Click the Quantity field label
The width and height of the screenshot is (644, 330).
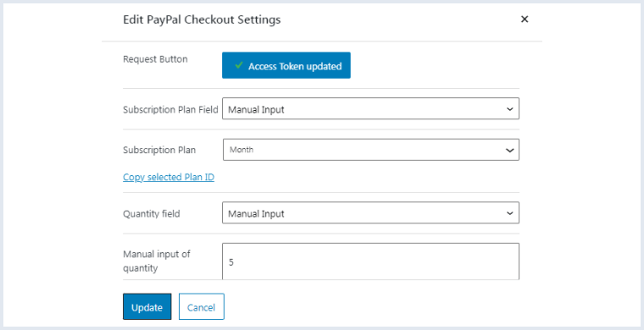(151, 213)
